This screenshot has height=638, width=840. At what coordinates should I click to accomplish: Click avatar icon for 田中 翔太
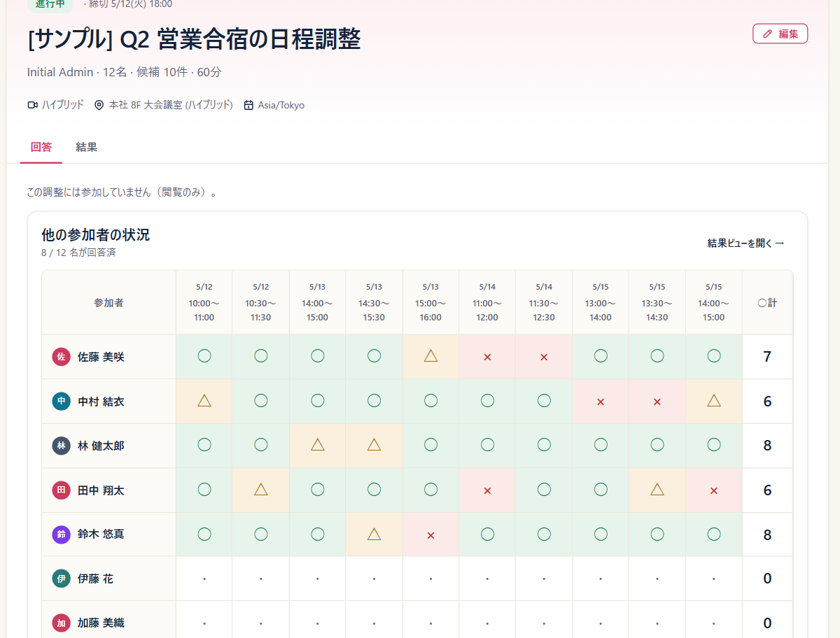click(x=62, y=490)
